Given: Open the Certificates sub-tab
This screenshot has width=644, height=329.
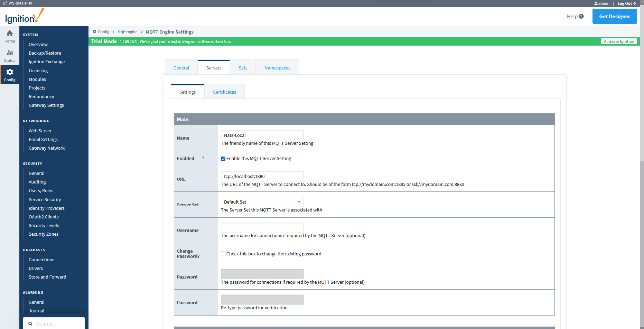Looking at the screenshot, I should click(x=225, y=92).
